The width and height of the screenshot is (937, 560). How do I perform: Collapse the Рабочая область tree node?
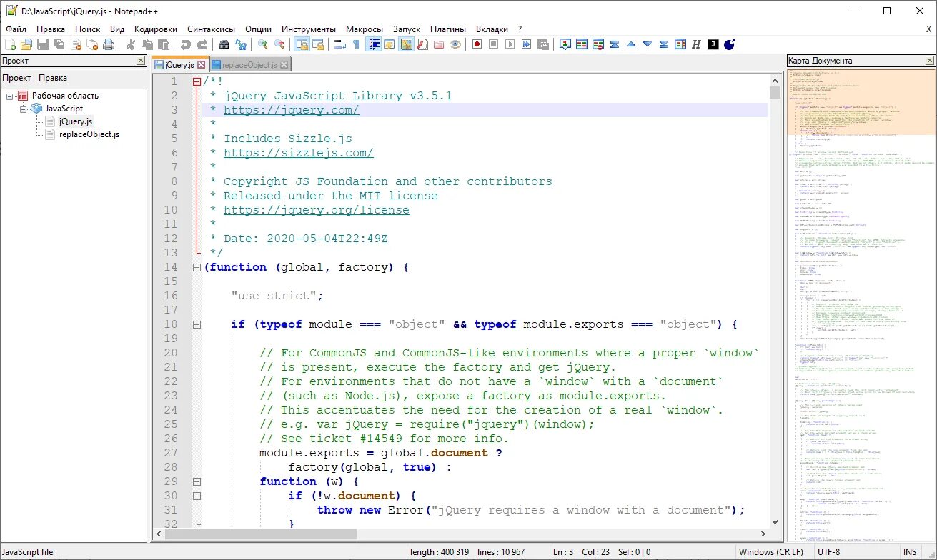(10, 96)
